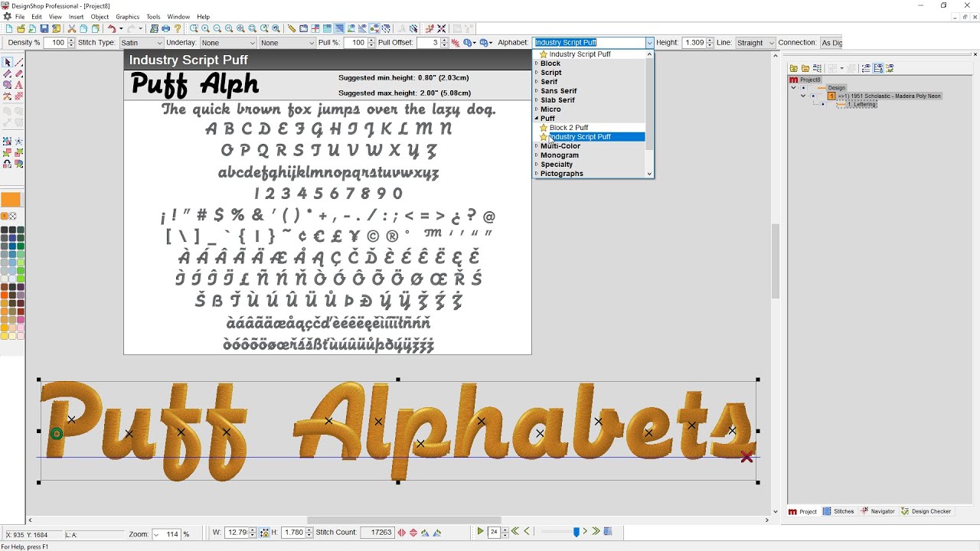Click the highlighted tree view icon in Project panel
This screenshot has width=980, height=551.
coord(878,68)
